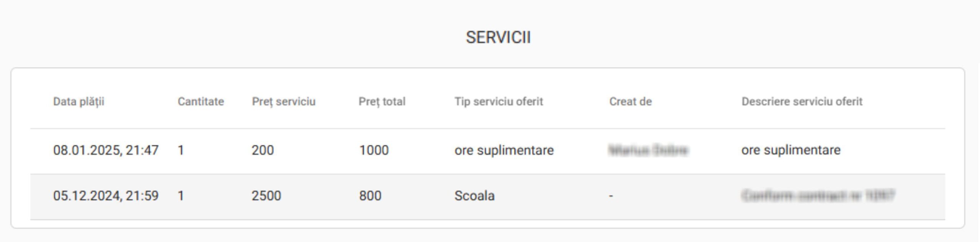Click ore suplimentare in the service type column
Viewport: 980px width, 242px height.
tap(504, 150)
